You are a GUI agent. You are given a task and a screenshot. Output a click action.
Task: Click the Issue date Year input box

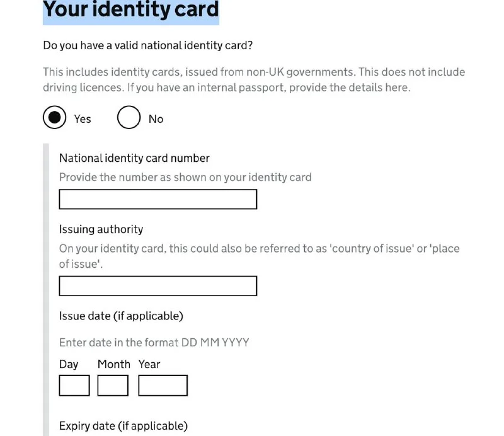pos(163,386)
